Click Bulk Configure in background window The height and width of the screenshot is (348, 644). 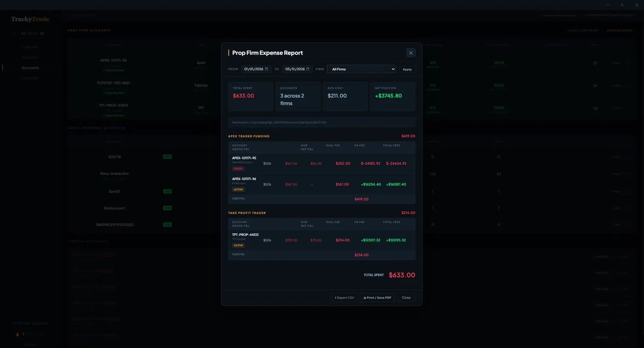[x=583, y=31]
